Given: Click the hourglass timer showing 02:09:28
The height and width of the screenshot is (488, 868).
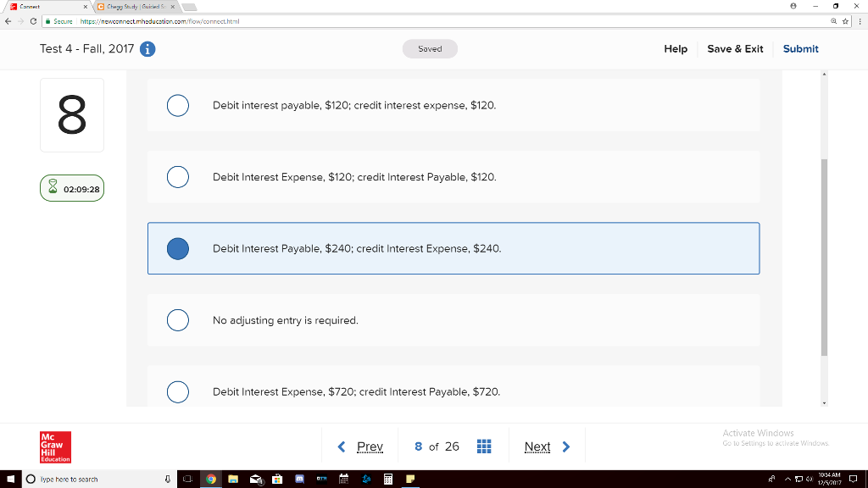Looking at the screenshot, I should point(71,187).
